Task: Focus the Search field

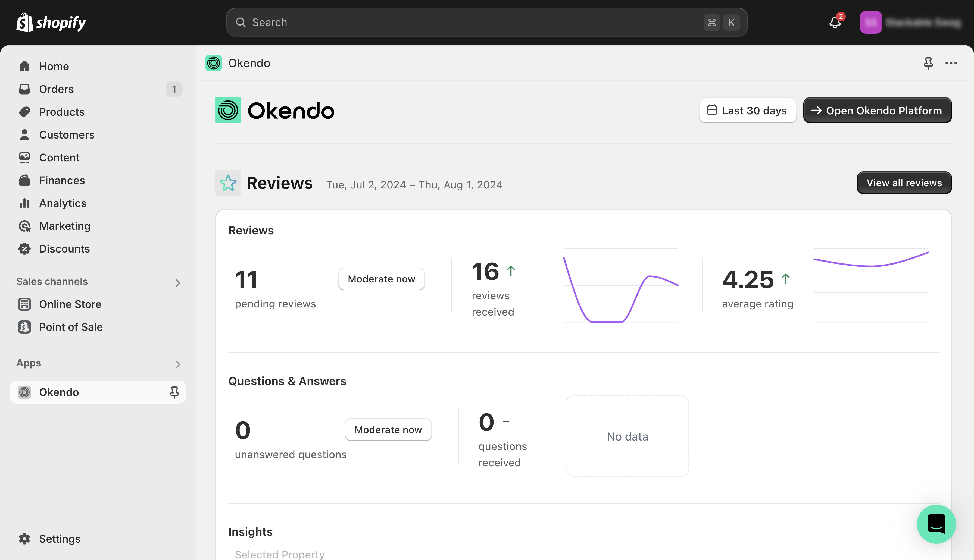Action: [486, 22]
